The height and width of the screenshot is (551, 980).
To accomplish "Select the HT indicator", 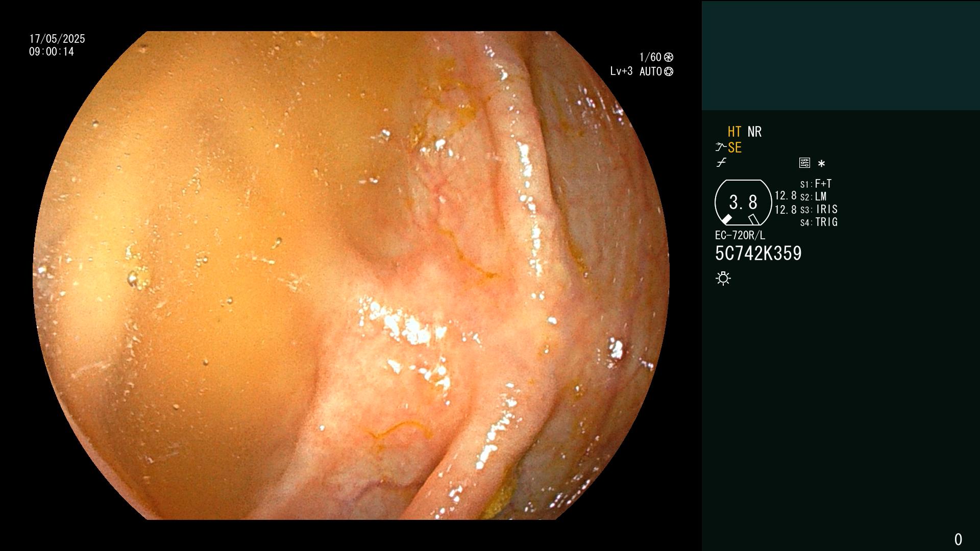I will click(734, 132).
